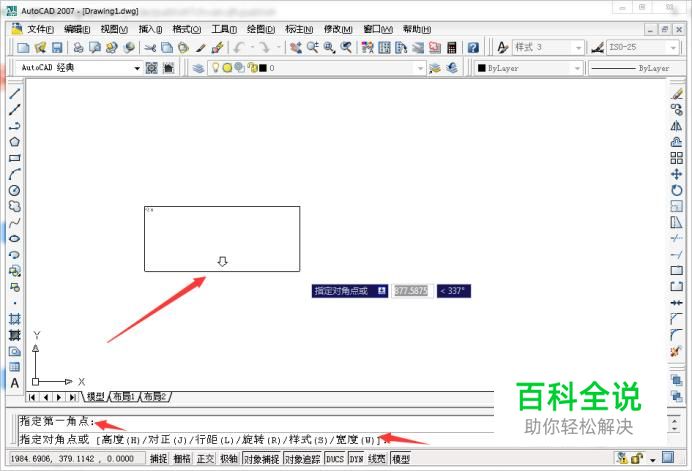The height and width of the screenshot is (471, 692).
Task: Click the Help question mark icon
Action: [x=473, y=47]
